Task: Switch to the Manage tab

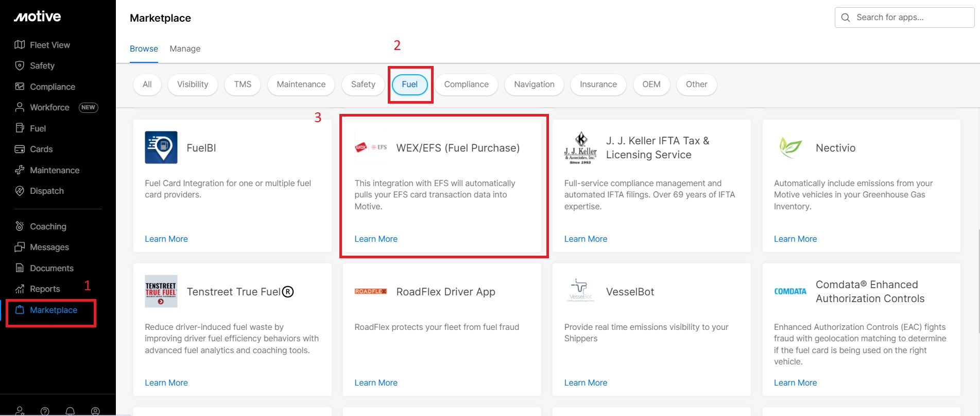Action: 185,49
